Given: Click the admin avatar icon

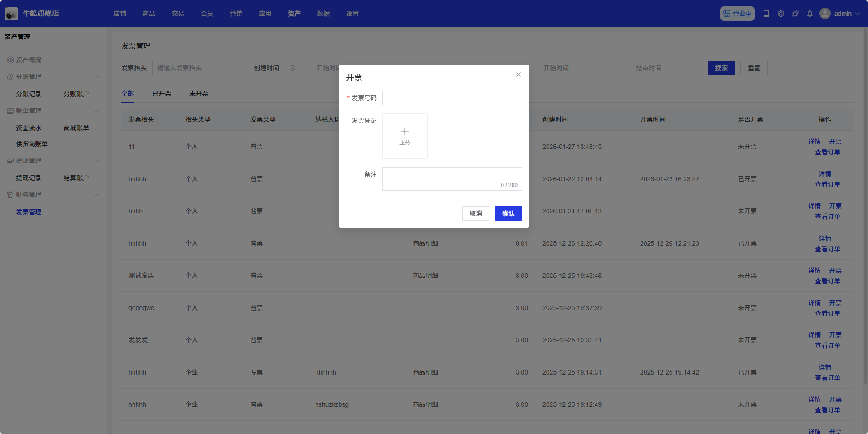Looking at the screenshot, I should [x=824, y=14].
